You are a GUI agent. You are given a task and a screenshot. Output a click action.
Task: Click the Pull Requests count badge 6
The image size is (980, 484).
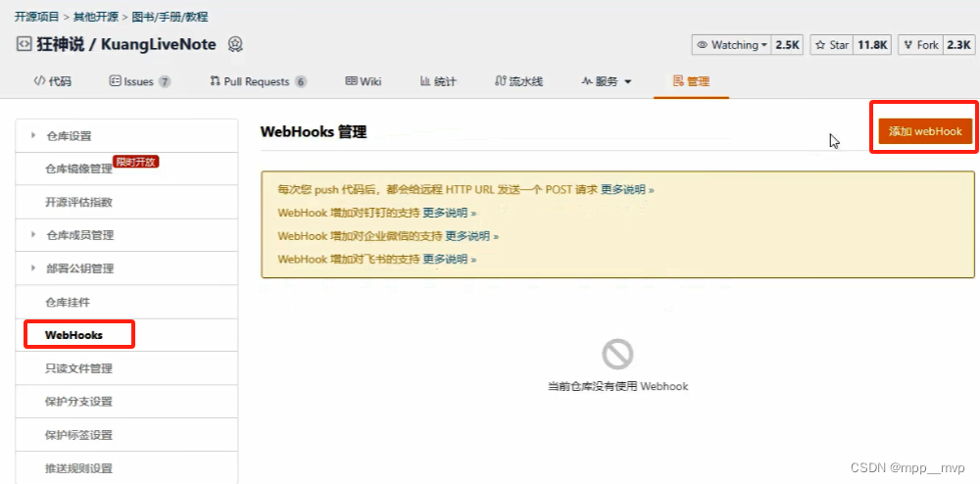(x=301, y=81)
